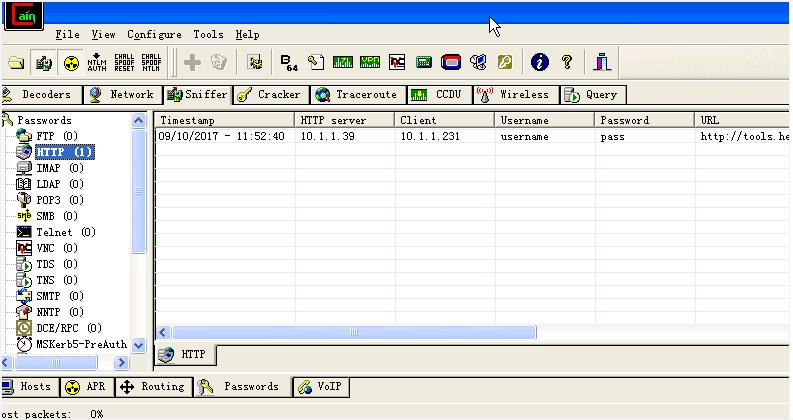Open the View menu
Image resolution: width=793 pixels, height=420 pixels.
point(103,35)
